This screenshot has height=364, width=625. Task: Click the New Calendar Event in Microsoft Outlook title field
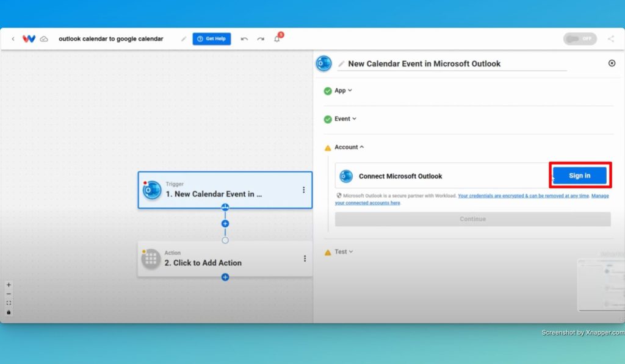(452, 64)
